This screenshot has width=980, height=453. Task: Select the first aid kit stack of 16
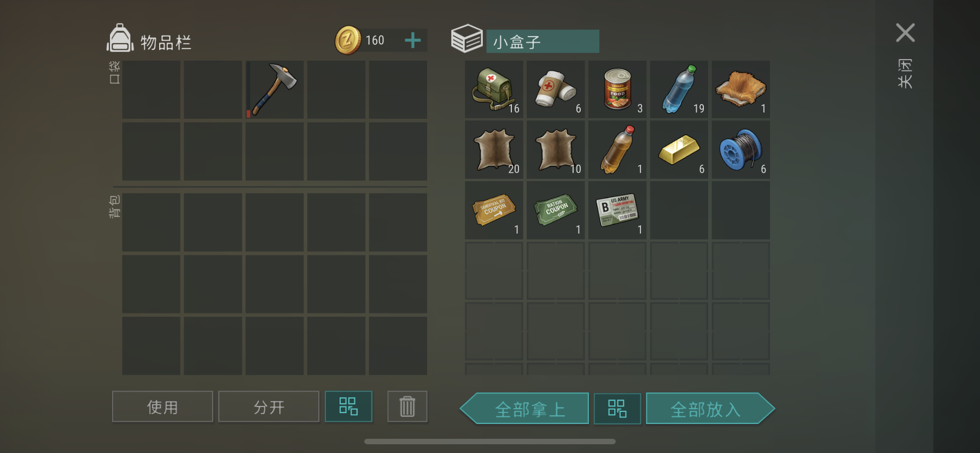point(494,90)
